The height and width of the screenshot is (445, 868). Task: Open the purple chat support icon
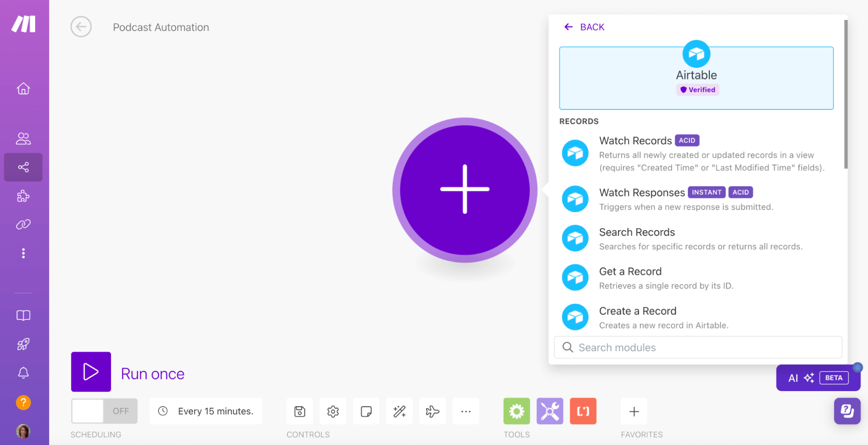(x=847, y=411)
